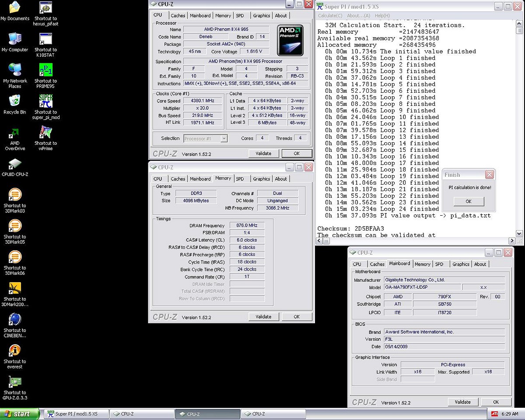The image size is (525, 420).
Task: Click the motherboard model "GA-MA790FXT-UD5P"
Action: point(422,287)
